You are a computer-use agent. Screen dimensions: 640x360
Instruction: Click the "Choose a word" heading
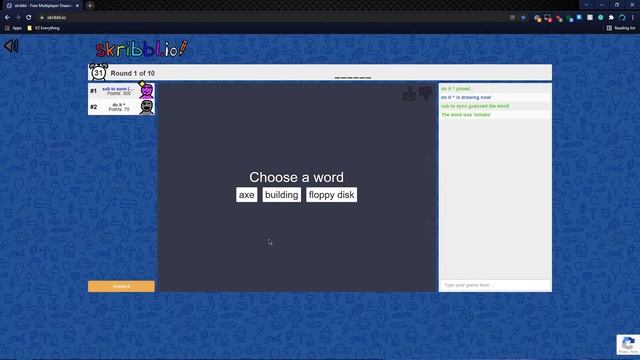(296, 177)
